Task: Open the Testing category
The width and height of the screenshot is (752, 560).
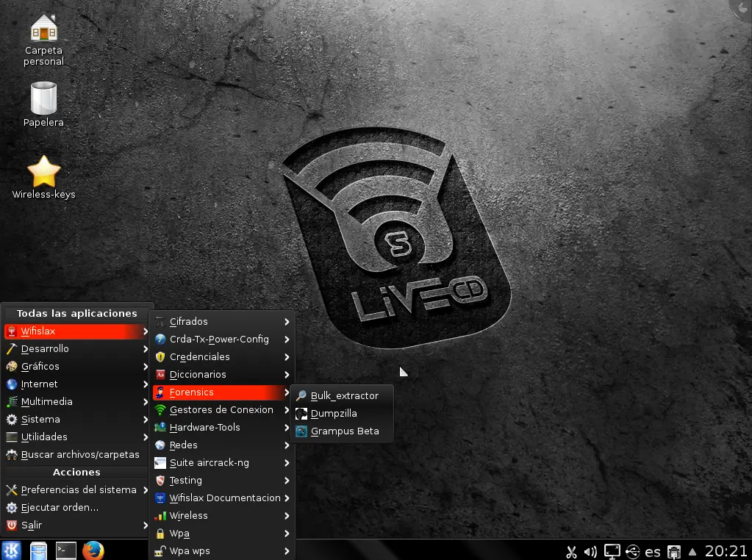Action: coord(223,481)
